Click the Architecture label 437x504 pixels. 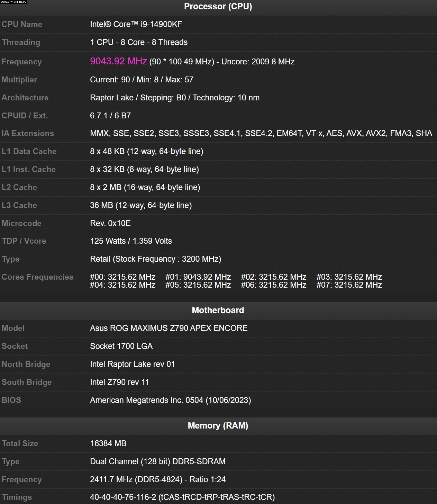click(25, 98)
